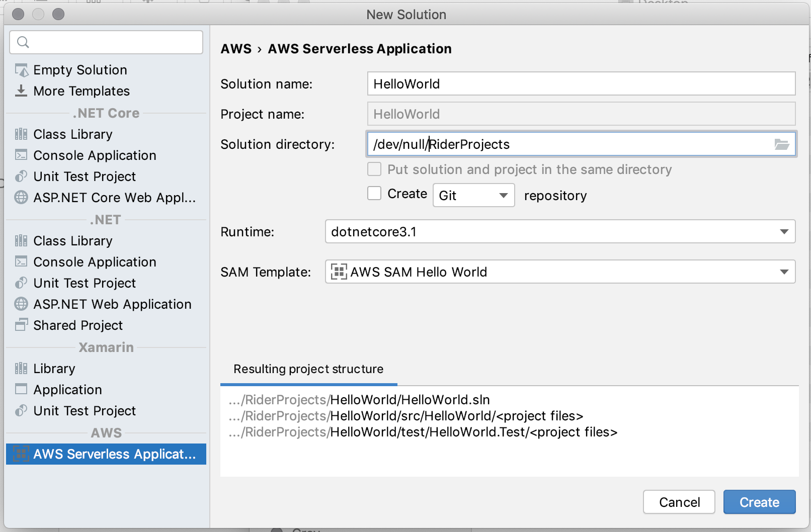The height and width of the screenshot is (532, 811).
Task: Expand the SAM Template dropdown
Action: point(560,272)
